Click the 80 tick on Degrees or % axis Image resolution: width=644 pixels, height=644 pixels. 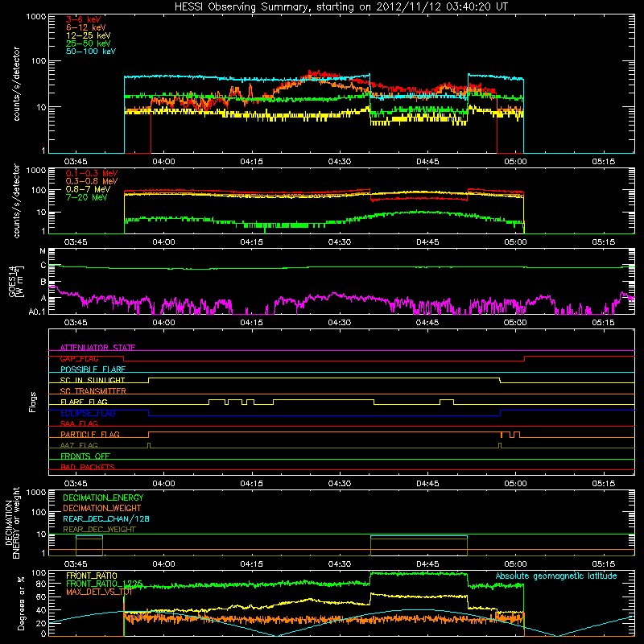[x=42, y=584]
